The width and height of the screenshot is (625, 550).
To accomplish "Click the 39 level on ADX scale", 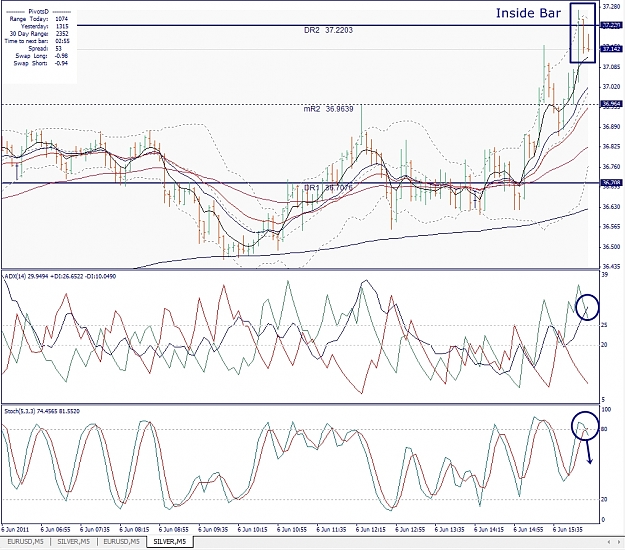I will [x=605, y=275].
